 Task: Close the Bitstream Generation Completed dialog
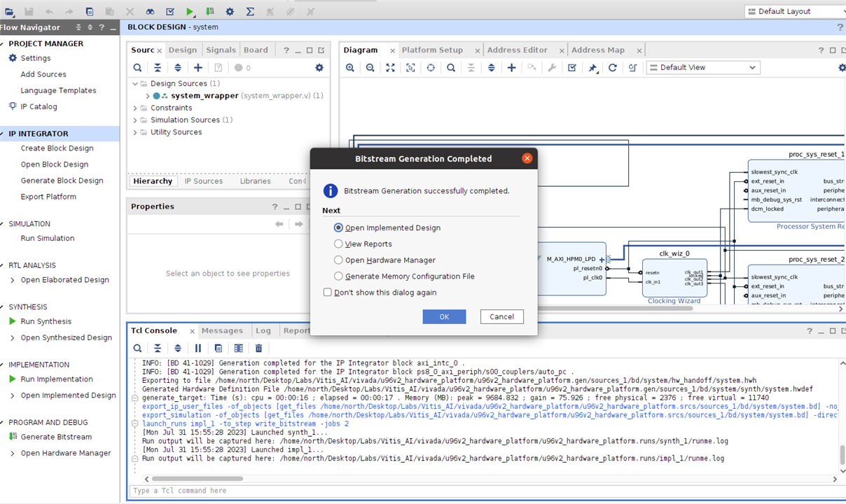(527, 158)
